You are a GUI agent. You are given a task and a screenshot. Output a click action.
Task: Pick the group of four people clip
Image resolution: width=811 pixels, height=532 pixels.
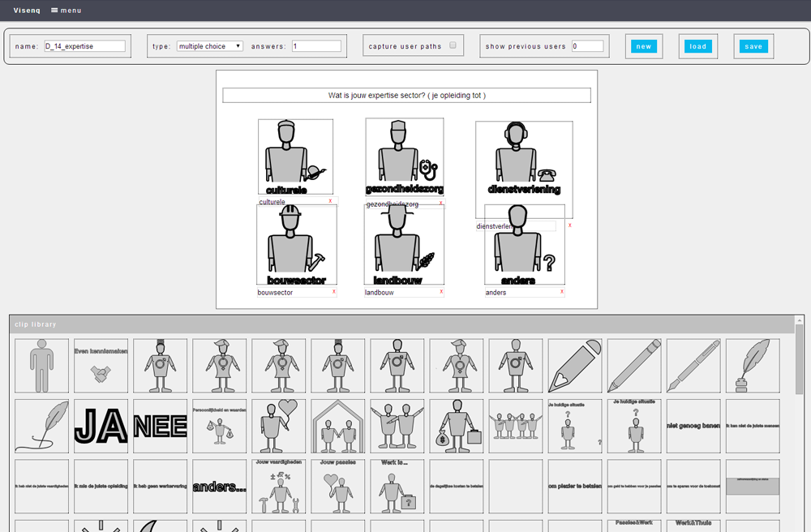tap(516, 426)
